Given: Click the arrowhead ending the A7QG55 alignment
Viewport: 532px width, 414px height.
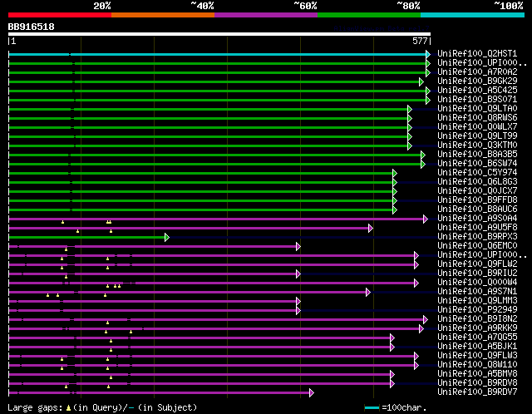Looking at the screenshot, I should [x=392, y=338].
